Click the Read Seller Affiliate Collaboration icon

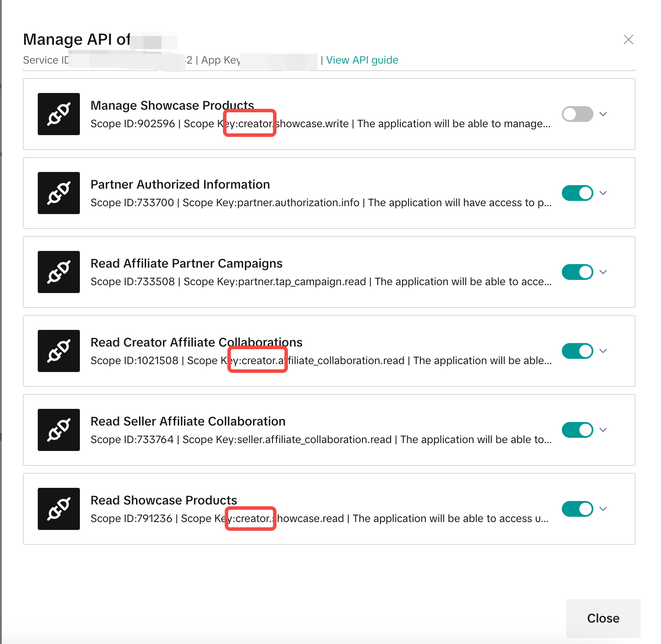coord(59,430)
